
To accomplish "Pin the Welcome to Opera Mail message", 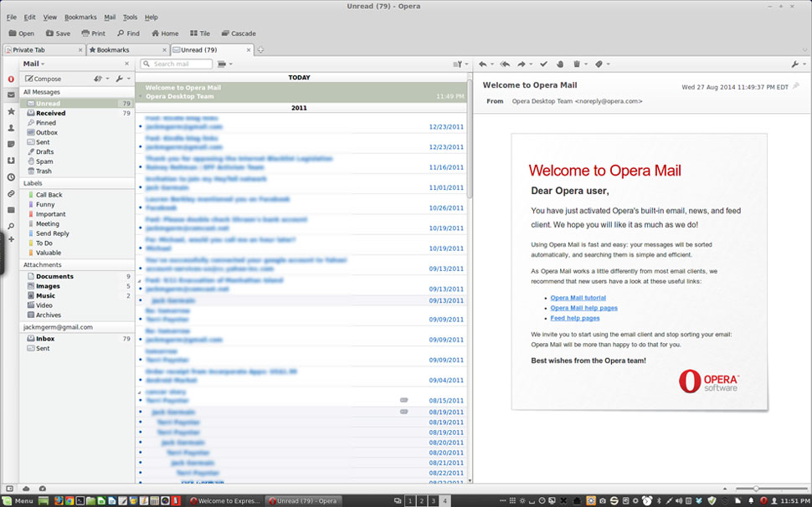I will pos(796,86).
